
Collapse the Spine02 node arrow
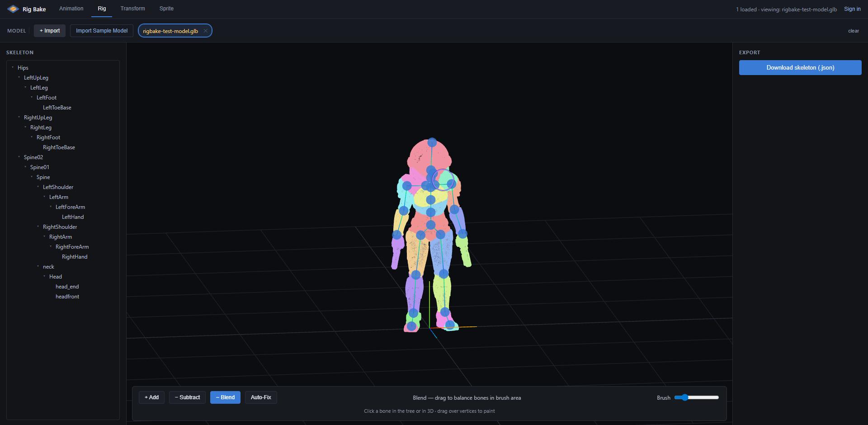19,157
